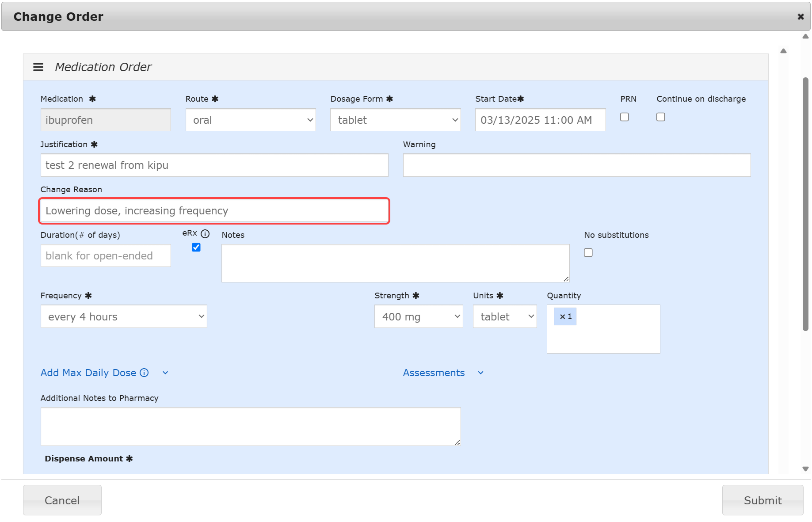
Task: Enable the PRN checkbox
Action: pos(624,117)
